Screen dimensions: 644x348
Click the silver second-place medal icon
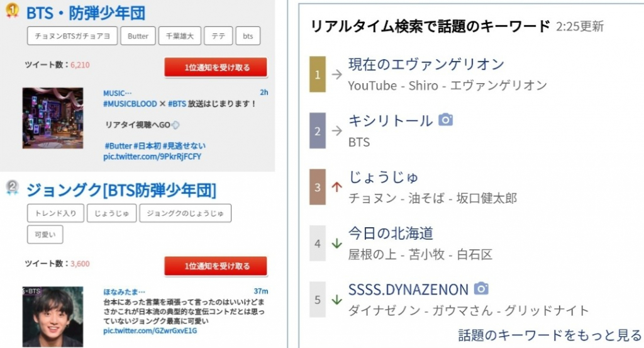[x=11, y=188]
